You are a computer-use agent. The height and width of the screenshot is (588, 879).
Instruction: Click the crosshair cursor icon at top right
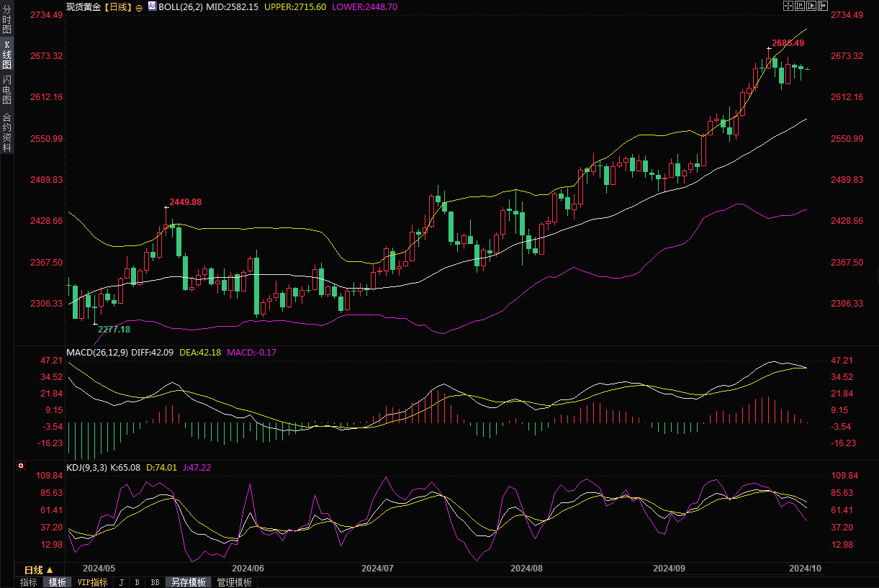788,6
